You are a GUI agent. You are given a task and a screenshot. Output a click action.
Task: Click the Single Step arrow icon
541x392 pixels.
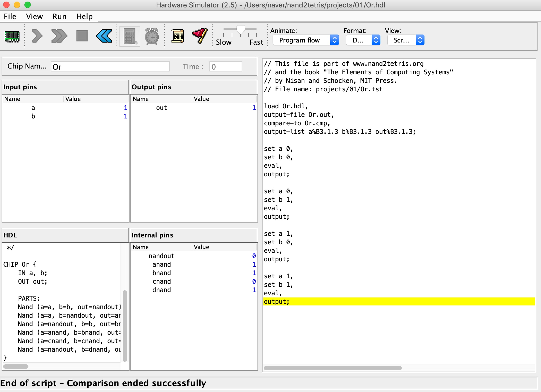[37, 36]
